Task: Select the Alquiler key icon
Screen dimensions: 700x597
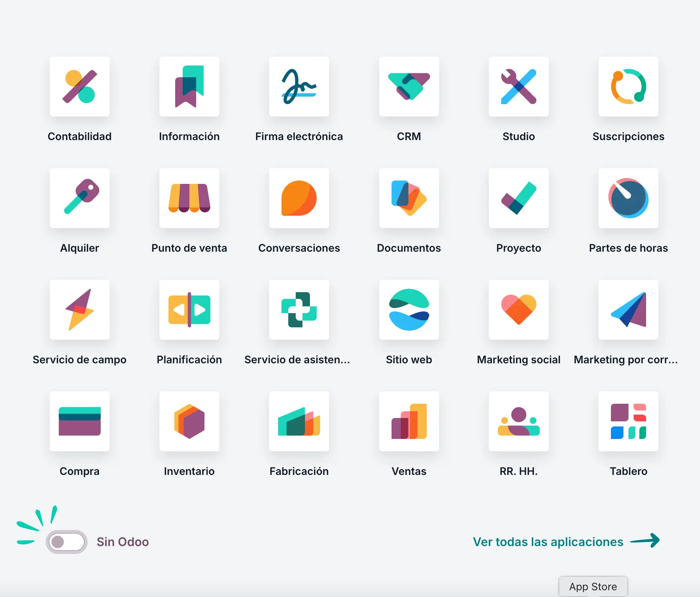Action: click(x=80, y=198)
